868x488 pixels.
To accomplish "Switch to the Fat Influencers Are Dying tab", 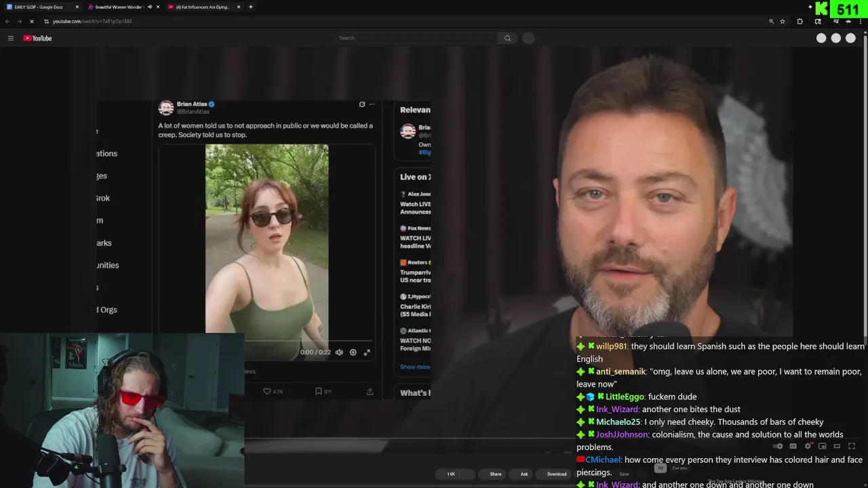I will 204,7.
